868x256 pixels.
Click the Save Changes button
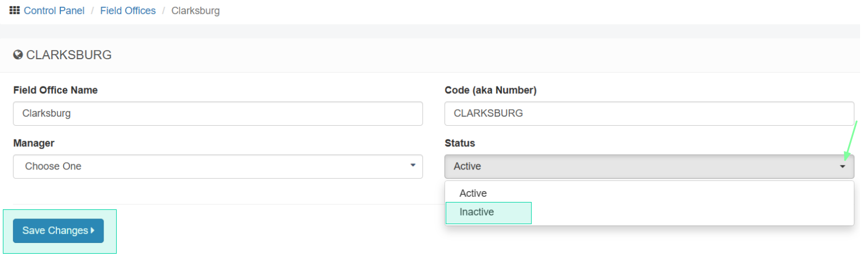[x=58, y=230]
